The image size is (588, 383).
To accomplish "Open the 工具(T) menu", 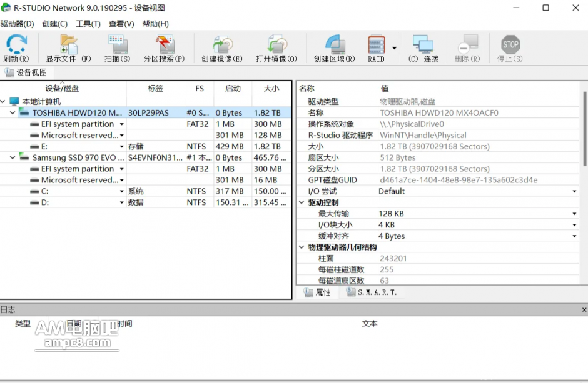I will [88, 24].
